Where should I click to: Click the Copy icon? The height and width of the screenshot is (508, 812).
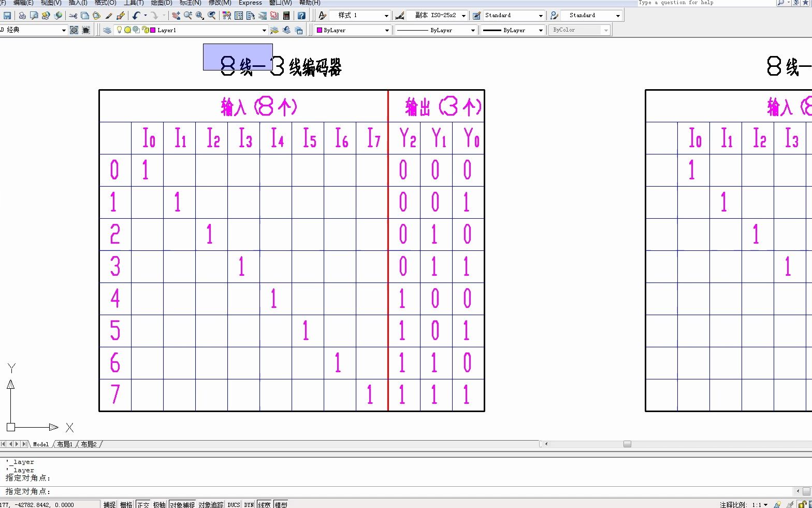(84, 16)
